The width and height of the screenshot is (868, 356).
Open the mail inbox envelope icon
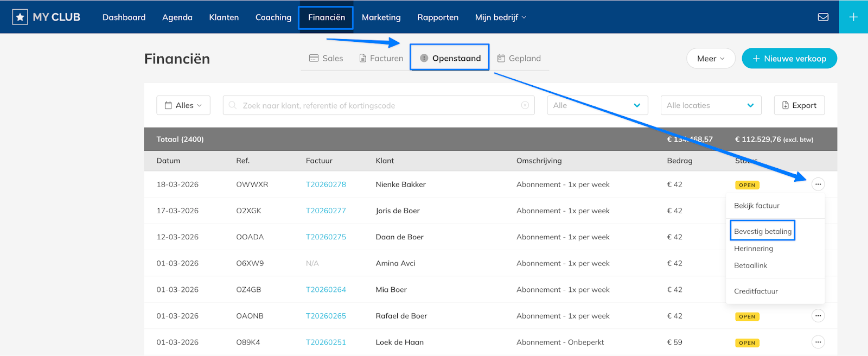point(823,17)
